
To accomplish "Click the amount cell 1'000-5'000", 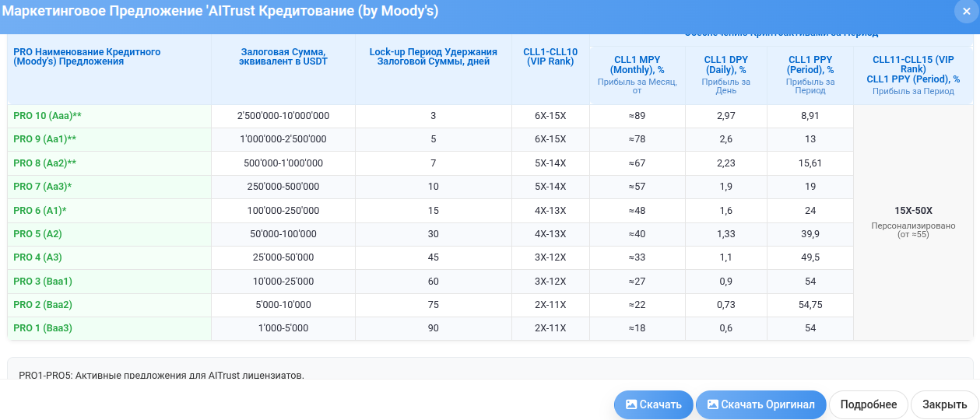I will click(283, 328).
